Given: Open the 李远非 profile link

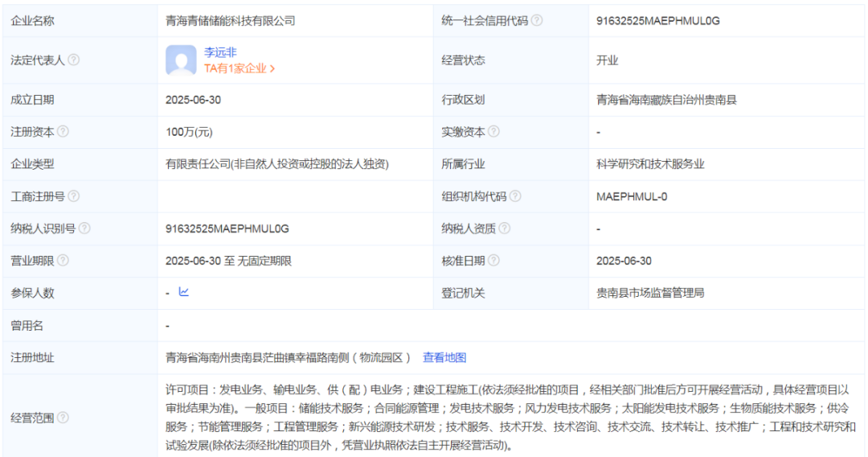Looking at the screenshot, I should (x=219, y=52).
